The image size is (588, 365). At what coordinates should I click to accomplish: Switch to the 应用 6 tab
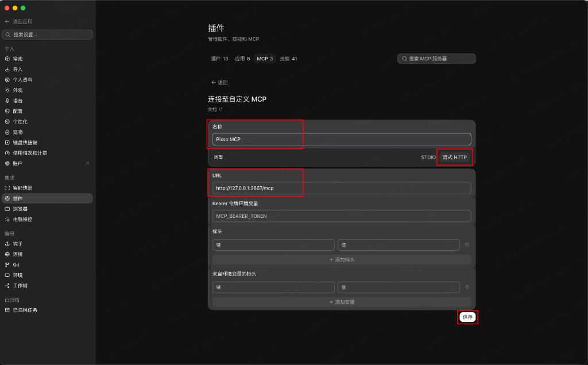(242, 59)
